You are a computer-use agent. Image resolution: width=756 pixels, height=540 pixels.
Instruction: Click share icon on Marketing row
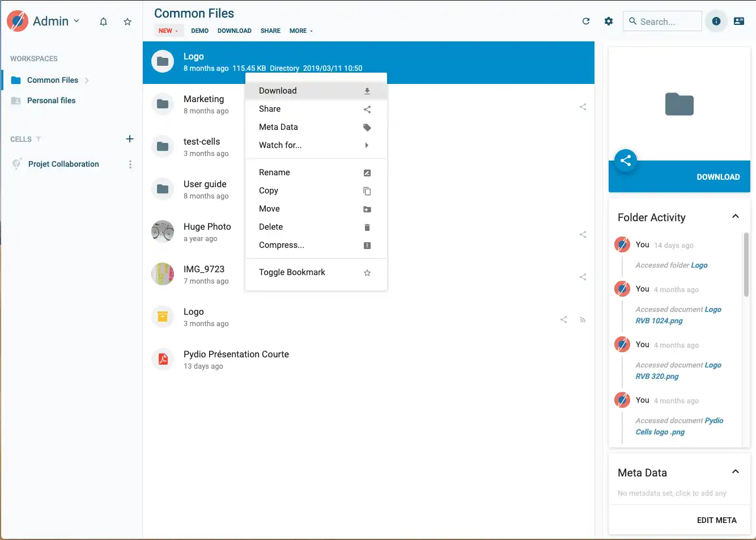point(583,107)
